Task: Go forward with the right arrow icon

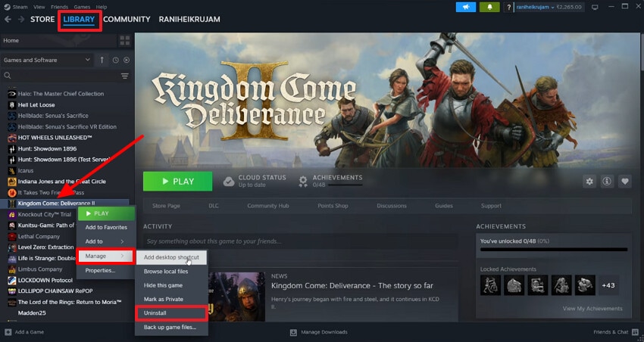Action: tap(21, 19)
